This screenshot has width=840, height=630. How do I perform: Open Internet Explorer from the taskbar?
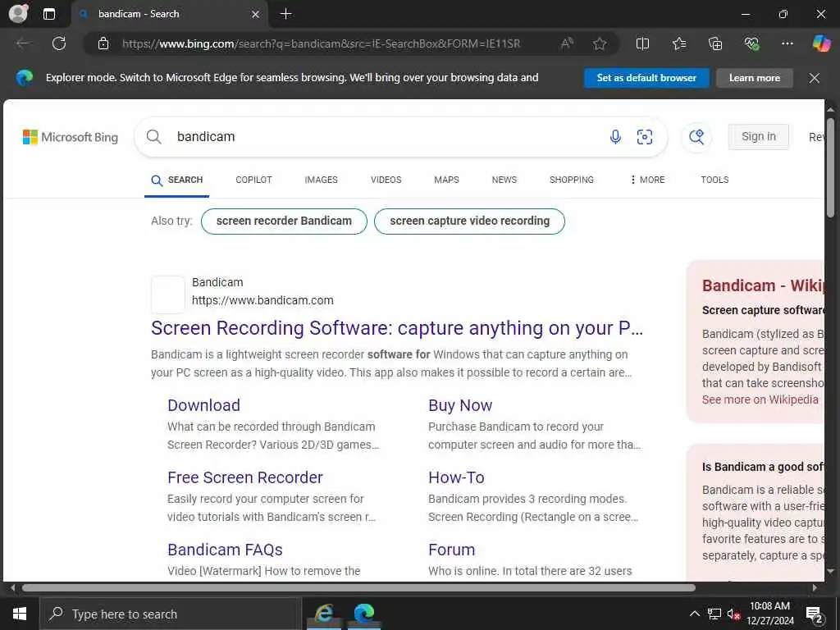point(324,614)
